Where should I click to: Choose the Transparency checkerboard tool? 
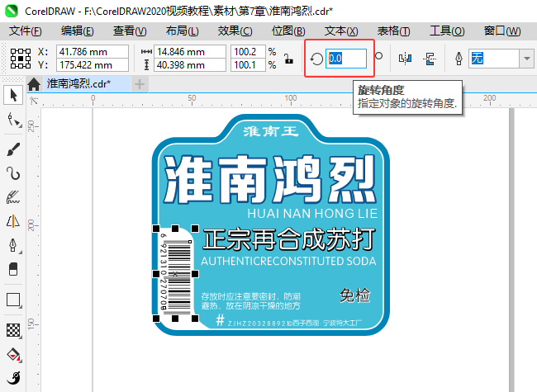point(13,330)
